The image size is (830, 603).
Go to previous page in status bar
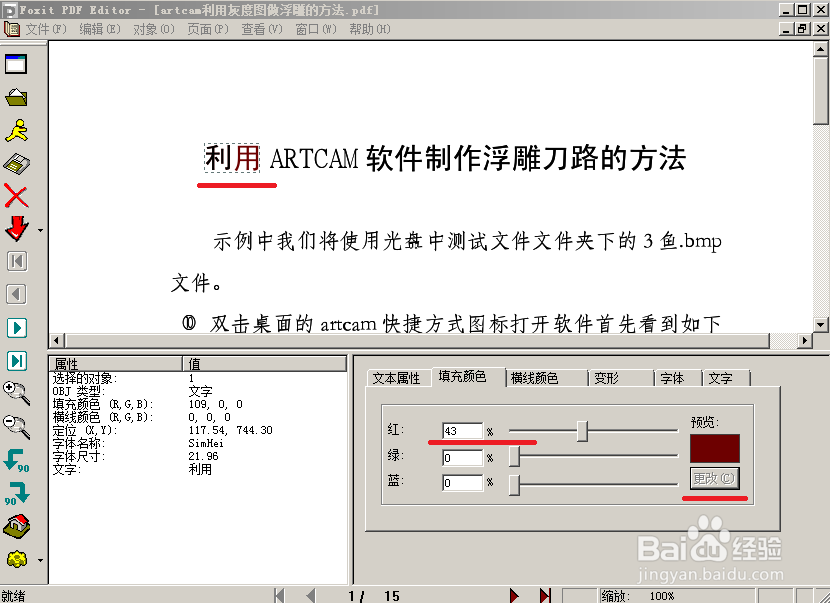(311, 596)
